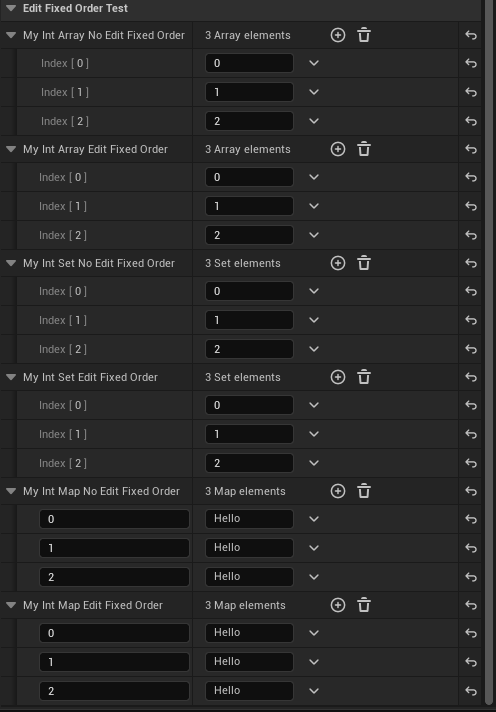Image resolution: width=496 pixels, height=712 pixels.
Task: Empty My Int Set No Edit Fixed Order
Action: [364, 263]
